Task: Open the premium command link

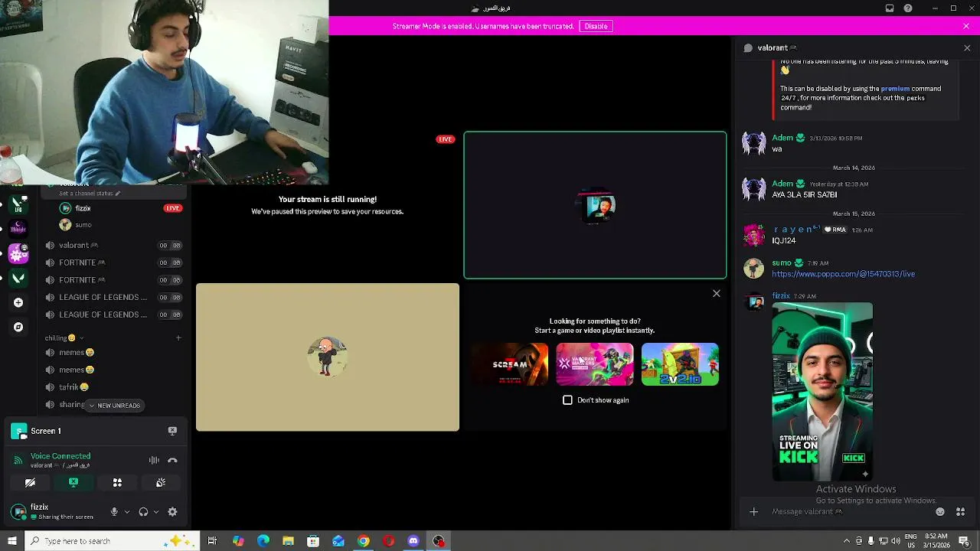Action: [x=895, y=89]
